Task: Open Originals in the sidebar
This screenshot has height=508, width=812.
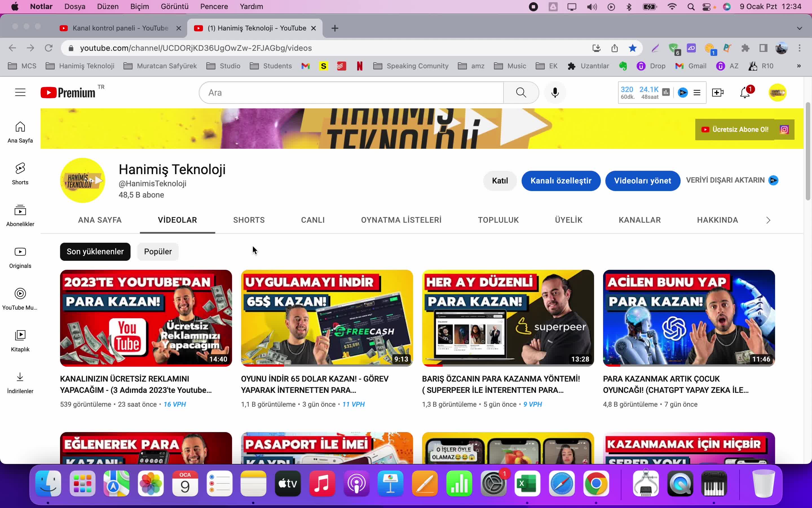Action: (20, 258)
